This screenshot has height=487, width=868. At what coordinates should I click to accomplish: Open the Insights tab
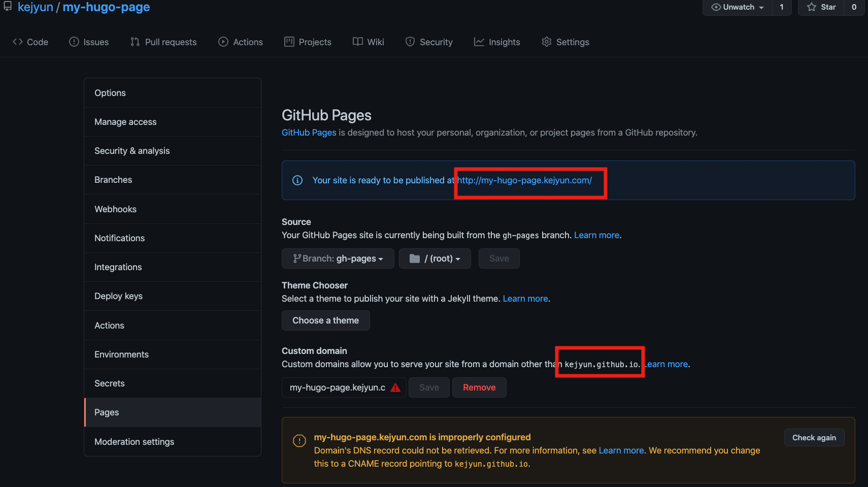coord(497,42)
